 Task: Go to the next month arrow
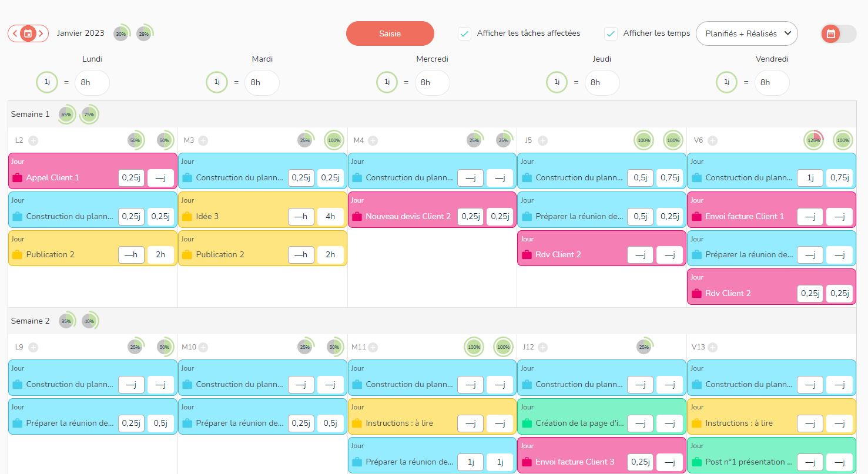(41, 33)
